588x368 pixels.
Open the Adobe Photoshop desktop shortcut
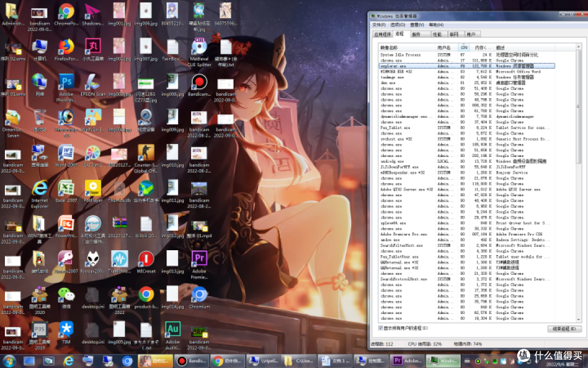click(x=66, y=87)
